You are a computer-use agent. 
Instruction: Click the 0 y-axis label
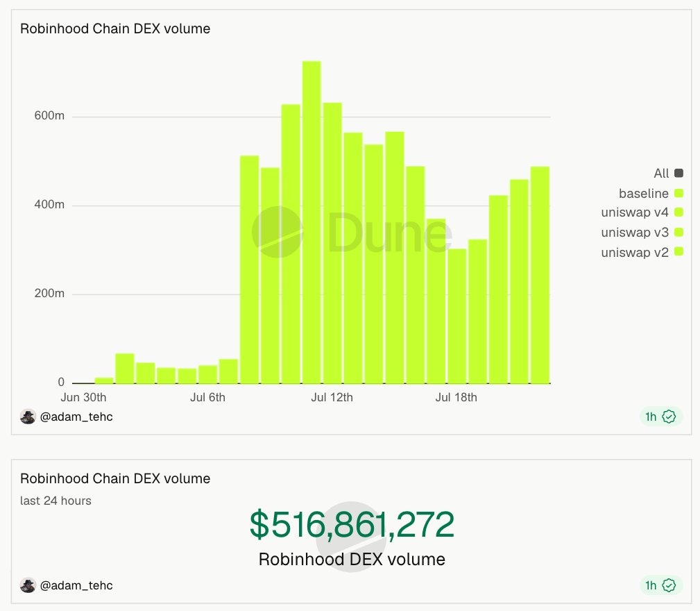click(x=61, y=382)
